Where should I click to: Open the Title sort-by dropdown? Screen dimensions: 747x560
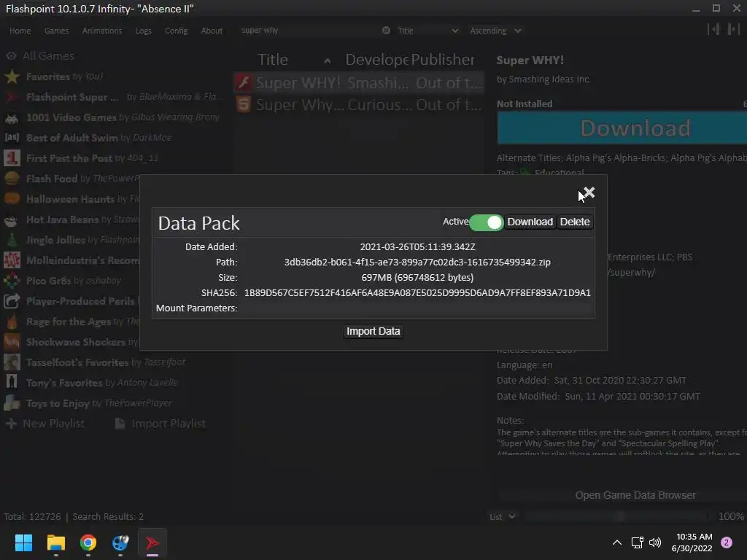[427, 31]
